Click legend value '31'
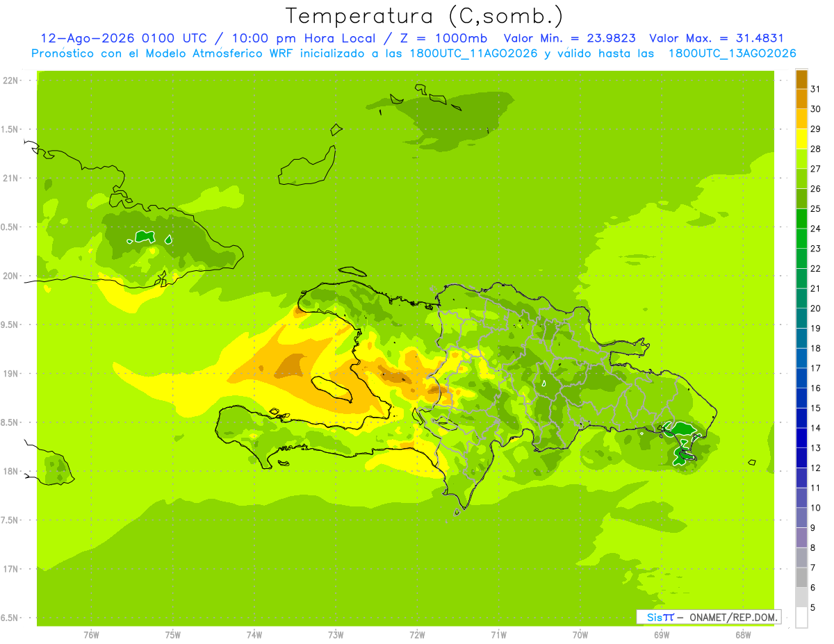 tap(816, 89)
